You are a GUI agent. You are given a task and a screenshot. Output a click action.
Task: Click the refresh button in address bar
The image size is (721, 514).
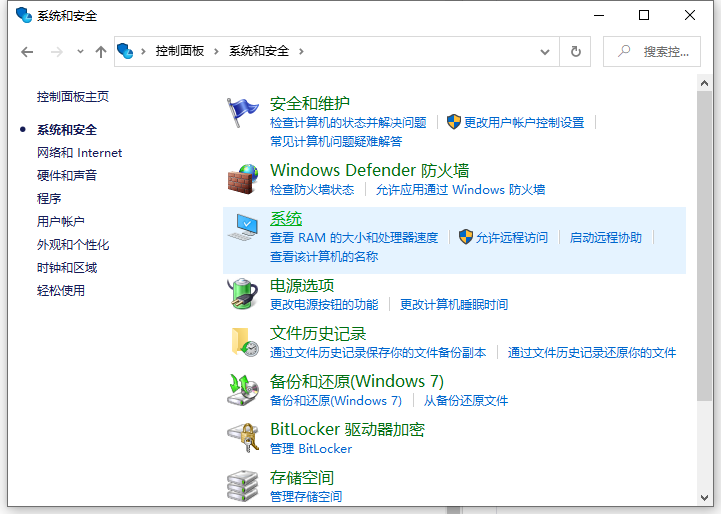(575, 51)
